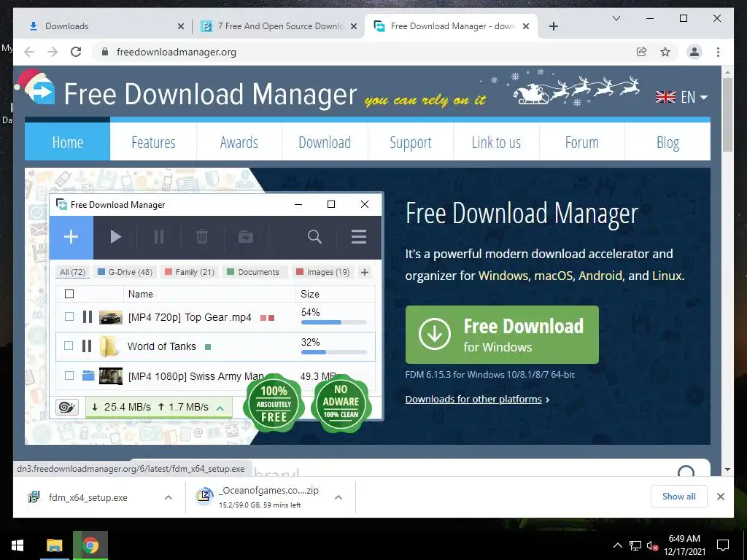Viewport: 747px width, 560px height.
Task: Click the snail speed mode icon
Action: [x=67, y=407]
